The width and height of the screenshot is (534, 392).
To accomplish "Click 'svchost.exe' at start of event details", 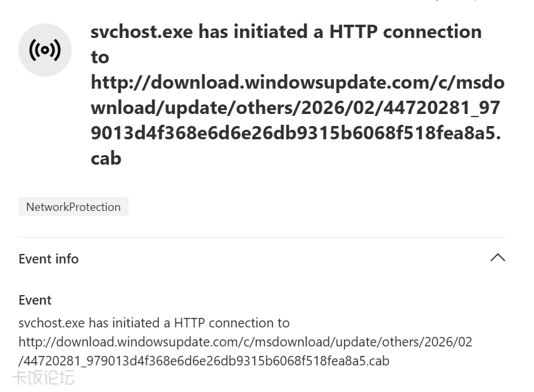I will [52, 323].
